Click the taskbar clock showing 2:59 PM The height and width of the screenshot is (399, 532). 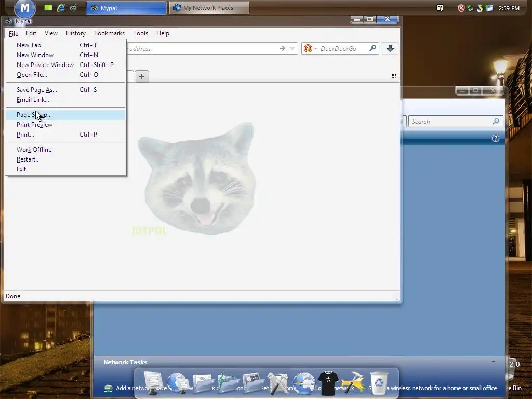pyautogui.click(x=509, y=8)
